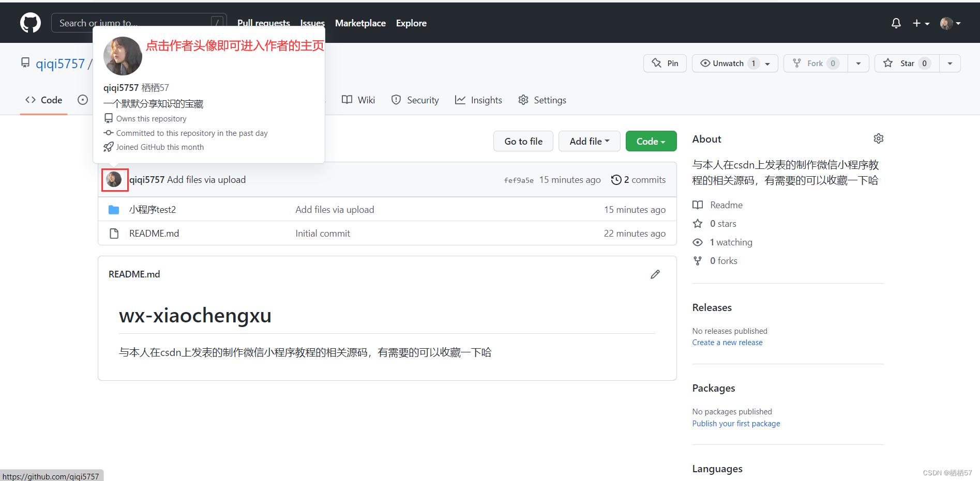Star this repository
Viewport: 980px width, 481px height.
[x=907, y=63]
